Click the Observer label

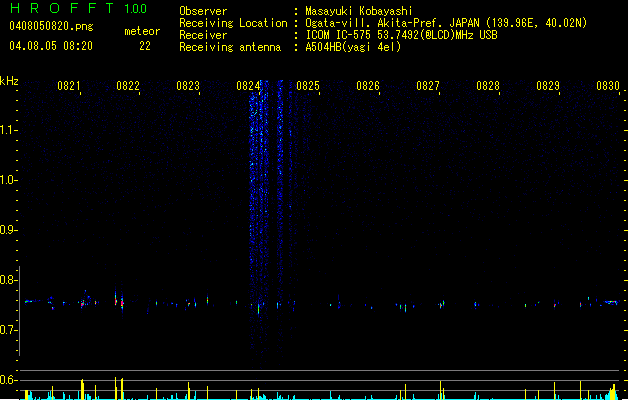coord(203,11)
